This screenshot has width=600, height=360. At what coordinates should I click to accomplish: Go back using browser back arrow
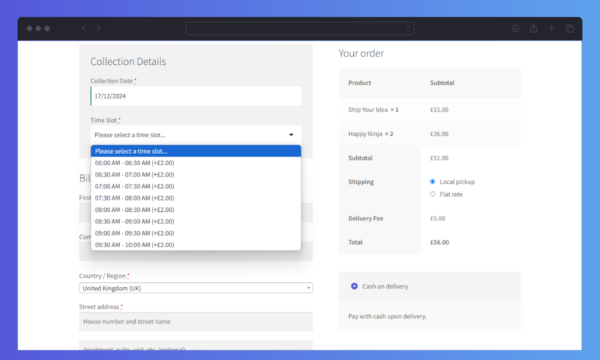point(84,28)
